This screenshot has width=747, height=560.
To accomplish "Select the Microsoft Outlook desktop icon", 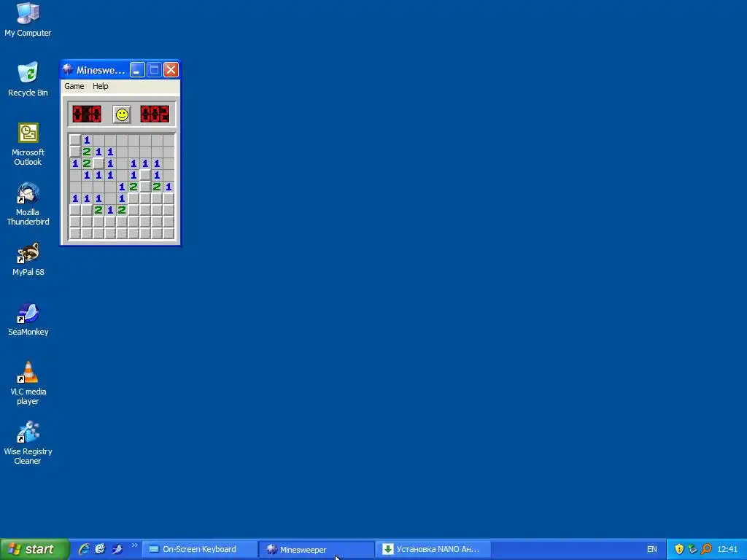I will point(28,144).
